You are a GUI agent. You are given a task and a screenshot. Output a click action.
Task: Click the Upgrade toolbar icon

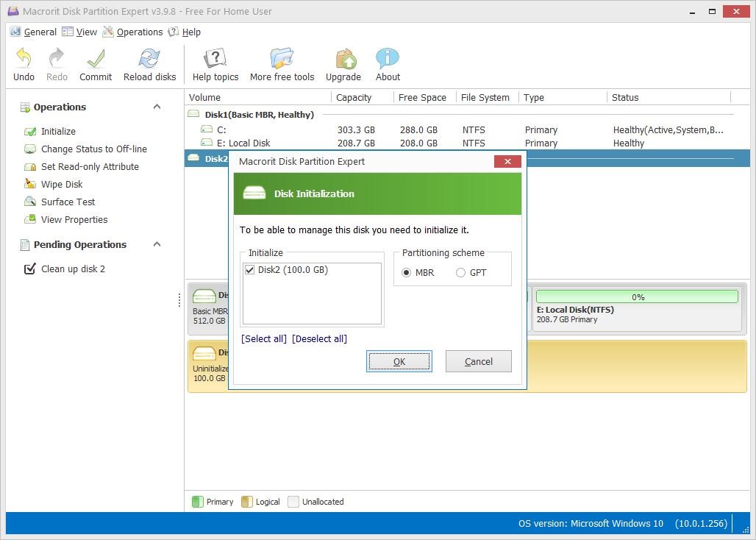343,58
